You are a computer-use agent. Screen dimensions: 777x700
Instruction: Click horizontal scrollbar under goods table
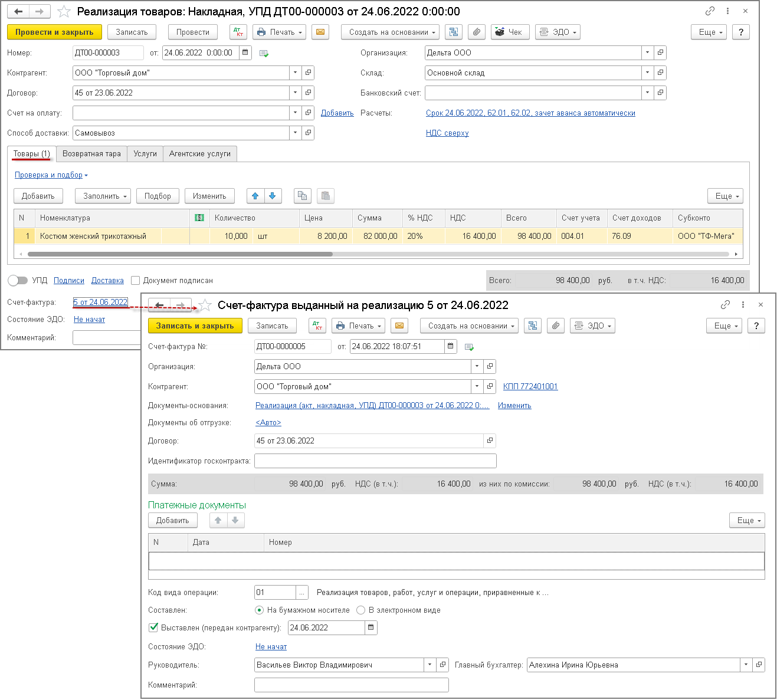click(x=180, y=254)
